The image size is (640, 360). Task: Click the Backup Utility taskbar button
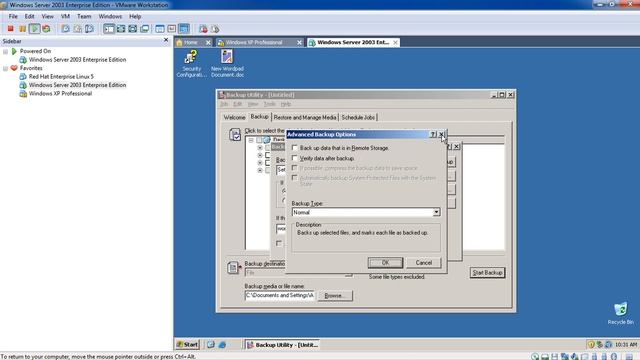pyautogui.click(x=282, y=344)
